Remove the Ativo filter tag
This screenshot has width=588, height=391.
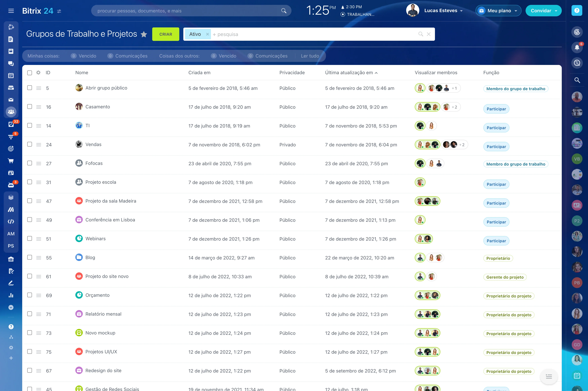click(207, 34)
